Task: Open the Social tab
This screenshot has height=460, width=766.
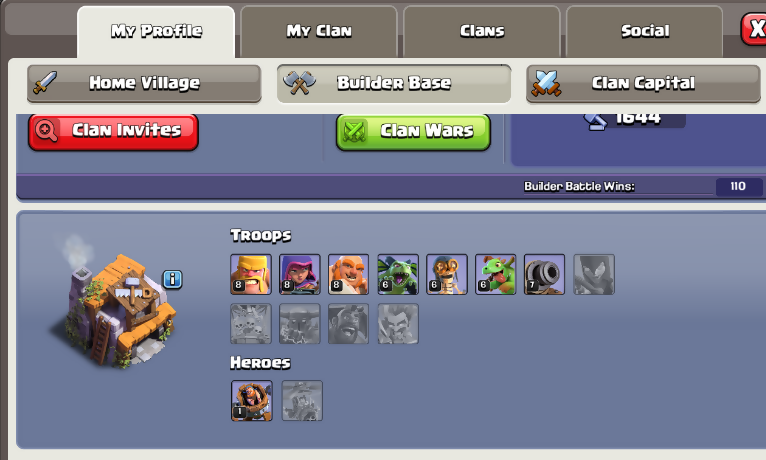Action: click(644, 32)
